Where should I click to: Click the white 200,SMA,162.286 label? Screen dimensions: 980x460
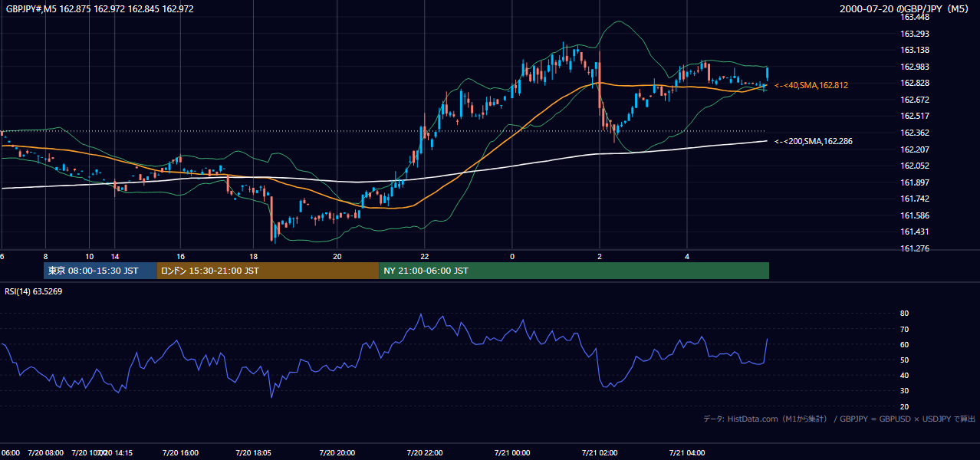point(814,141)
